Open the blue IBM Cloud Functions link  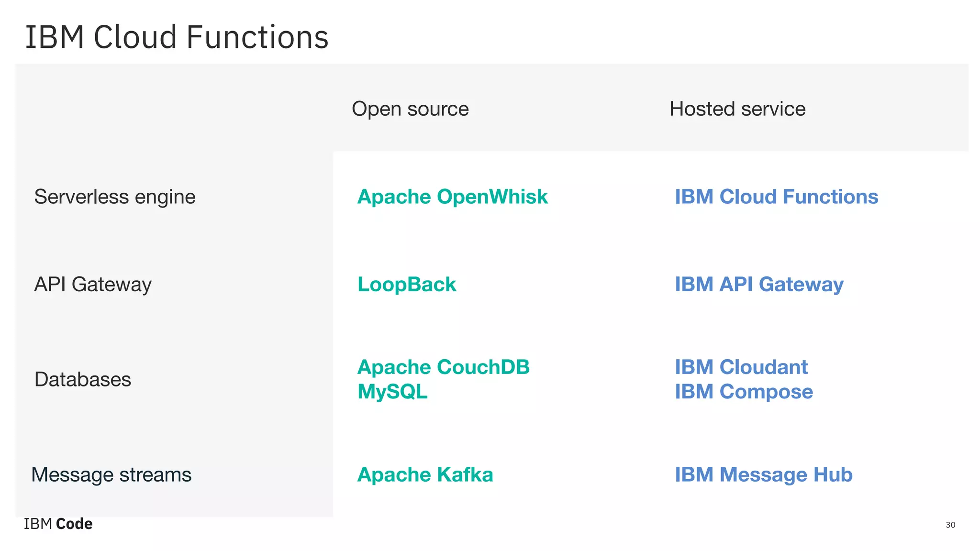776,197
